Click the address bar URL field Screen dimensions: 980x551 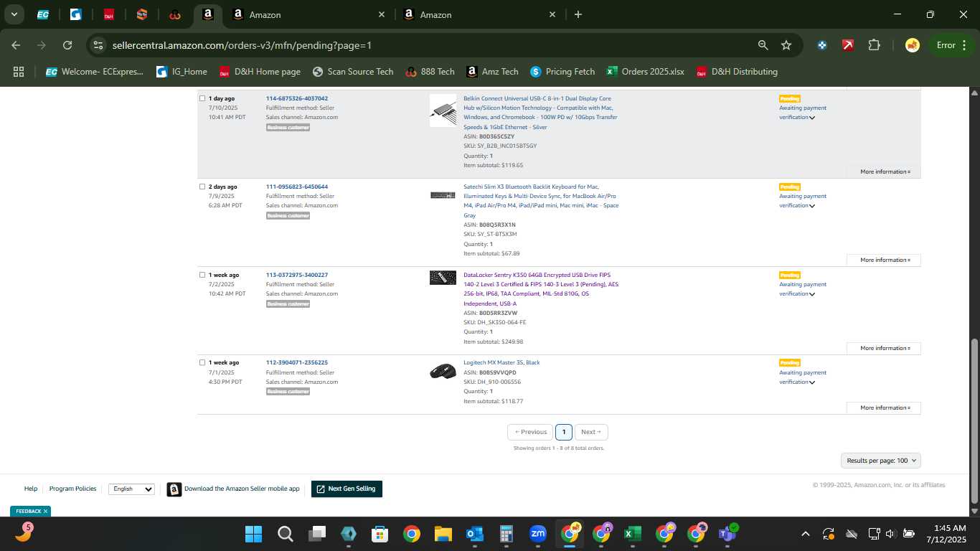point(430,45)
